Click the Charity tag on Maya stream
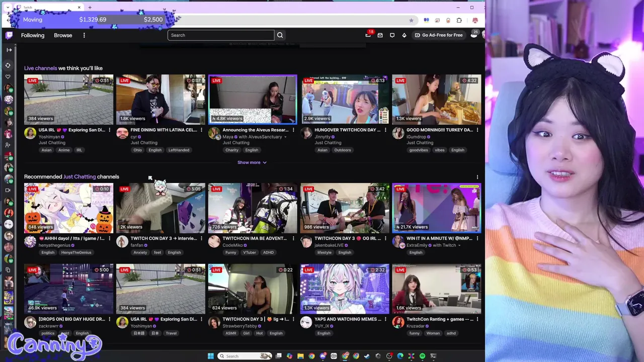644x362 pixels. click(x=232, y=150)
